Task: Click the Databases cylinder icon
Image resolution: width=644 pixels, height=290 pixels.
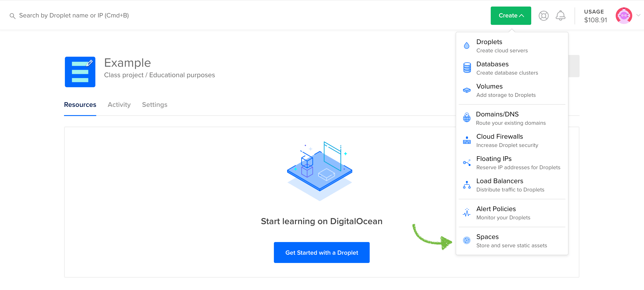Action: pos(467,68)
